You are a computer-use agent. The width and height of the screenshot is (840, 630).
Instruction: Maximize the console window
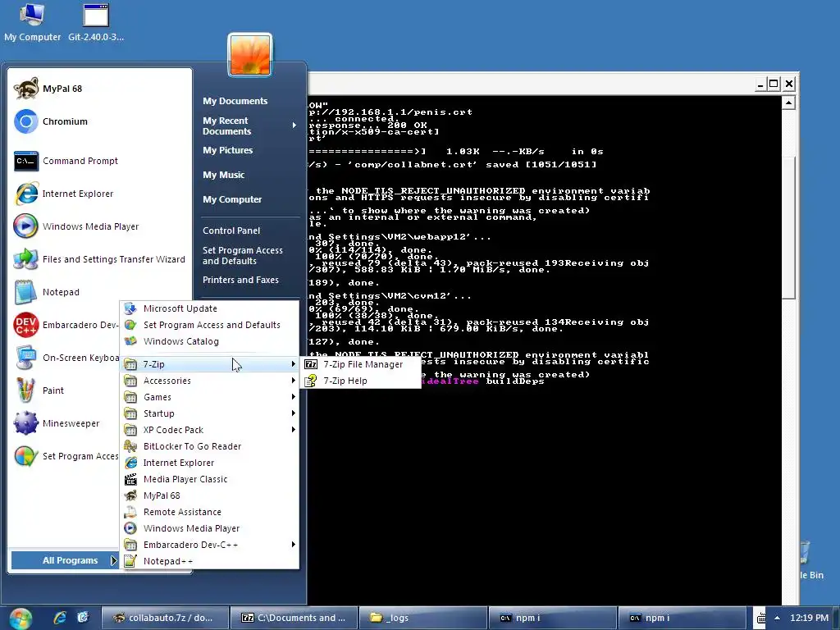point(774,84)
